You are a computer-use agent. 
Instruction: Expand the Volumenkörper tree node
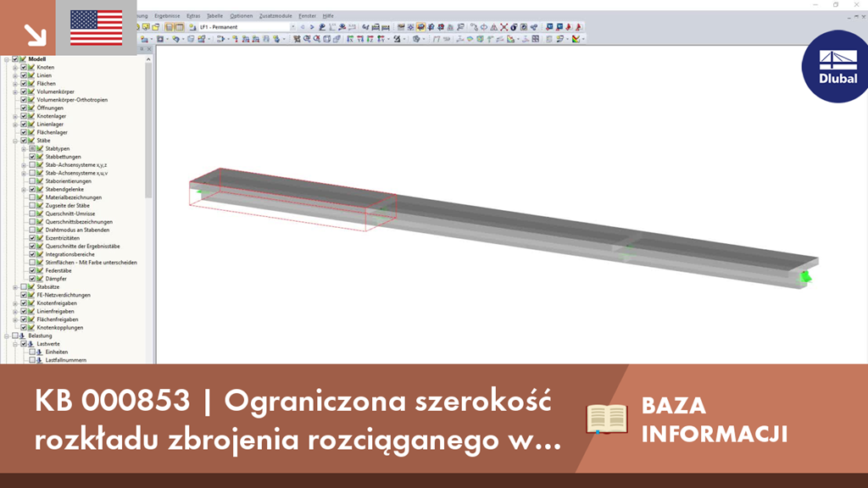(x=15, y=91)
